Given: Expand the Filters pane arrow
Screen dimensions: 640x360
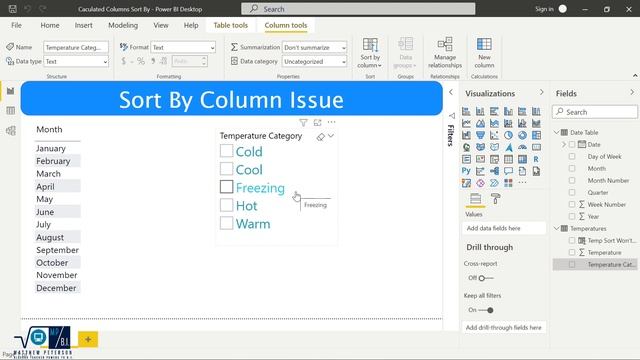Looking at the screenshot, I should 451,92.
